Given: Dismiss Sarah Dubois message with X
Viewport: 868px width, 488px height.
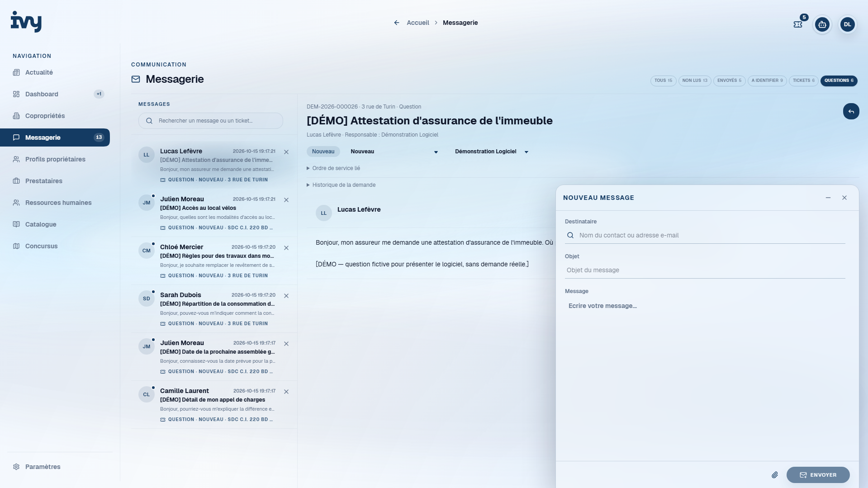Looking at the screenshot, I should (x=286, y=296).
